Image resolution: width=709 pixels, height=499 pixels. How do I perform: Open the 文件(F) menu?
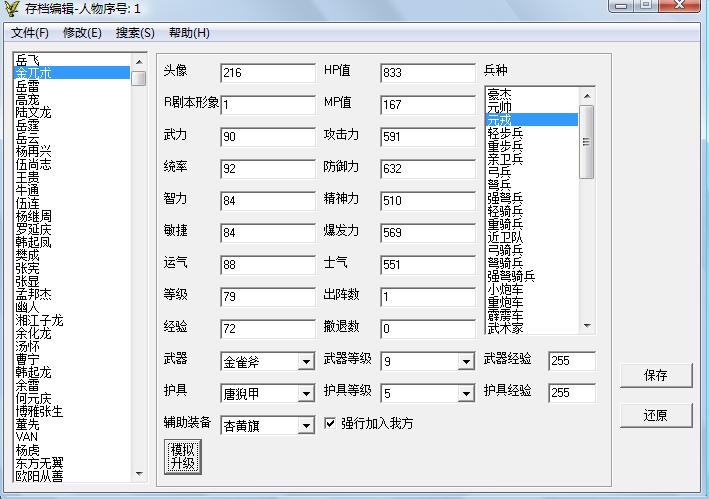30,33
